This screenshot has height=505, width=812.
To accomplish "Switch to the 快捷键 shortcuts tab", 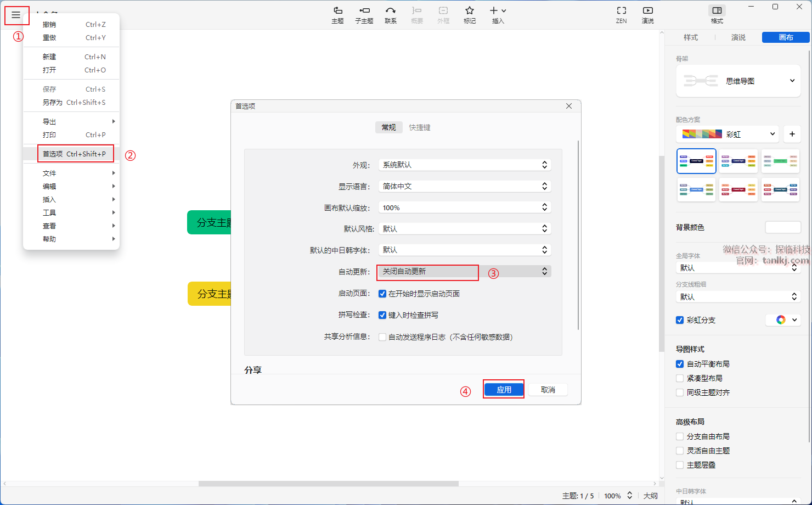I will pos(420,127).
